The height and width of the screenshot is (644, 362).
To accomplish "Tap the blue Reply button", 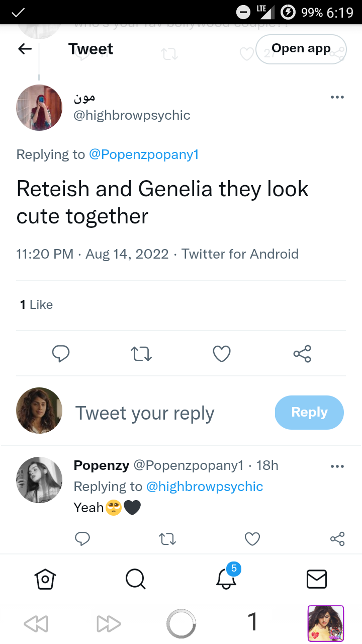I will tap(309, 413).
